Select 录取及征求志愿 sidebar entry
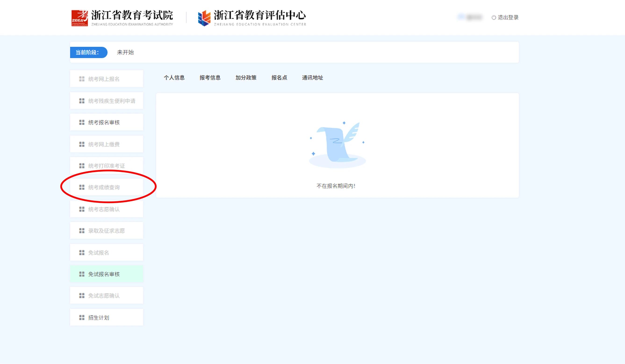 click(107, 231)
